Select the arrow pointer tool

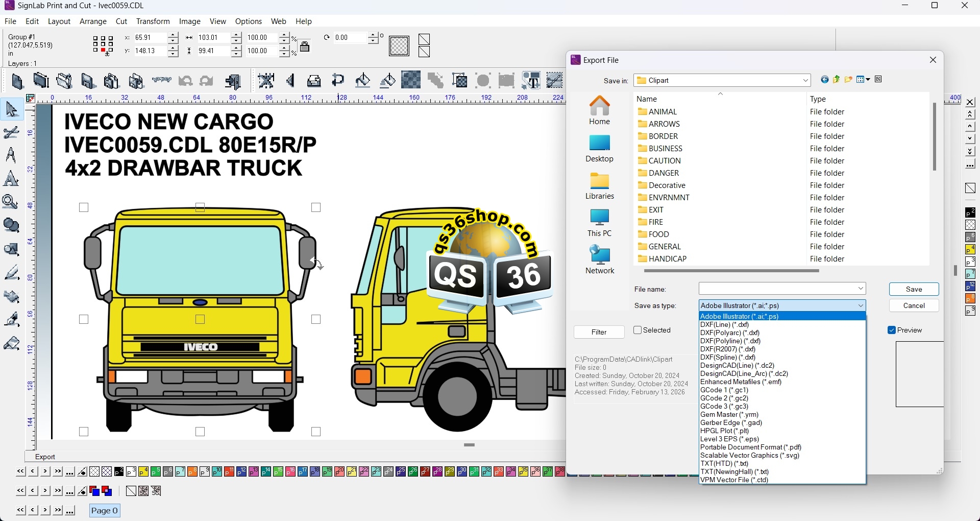click(11, 110)
